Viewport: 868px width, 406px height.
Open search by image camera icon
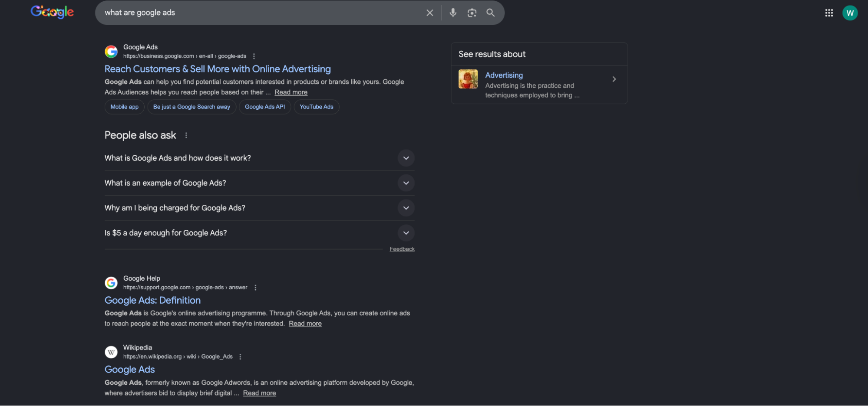[472, 13]
